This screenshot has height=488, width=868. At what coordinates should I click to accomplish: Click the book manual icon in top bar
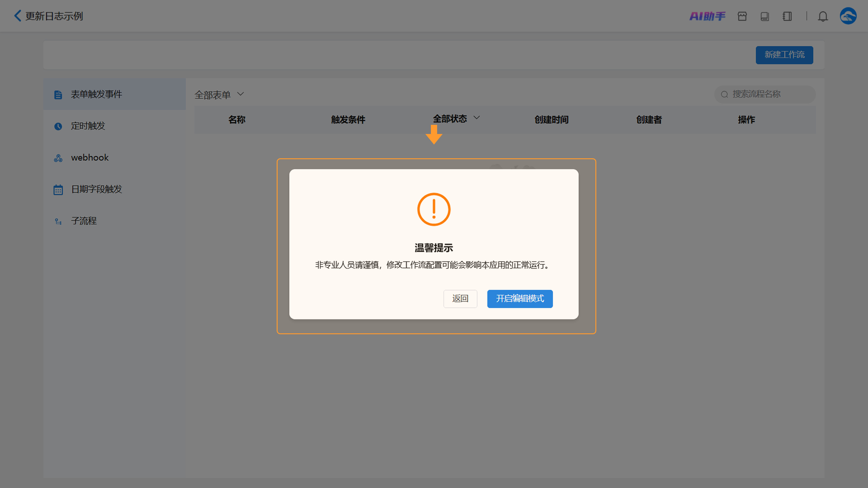[764, 16]
